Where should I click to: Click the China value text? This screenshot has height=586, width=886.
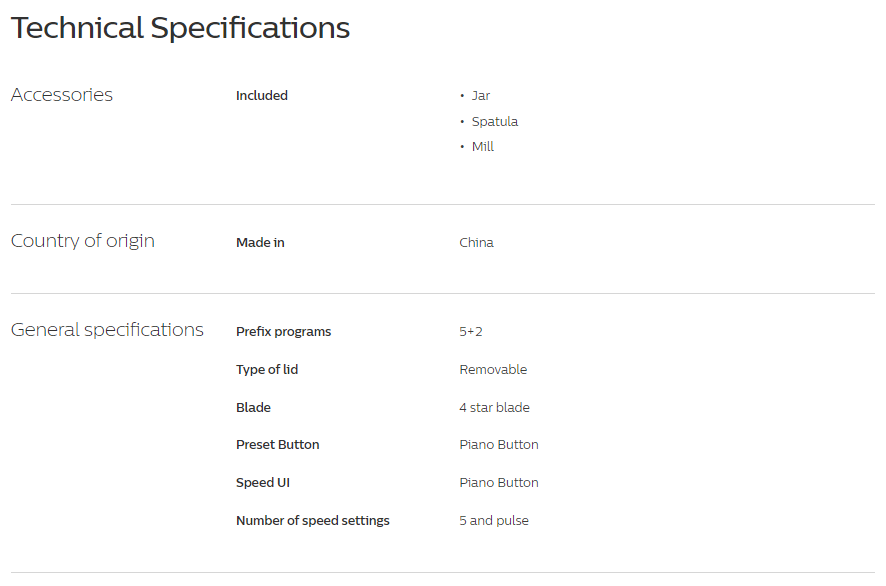(476, 242)
